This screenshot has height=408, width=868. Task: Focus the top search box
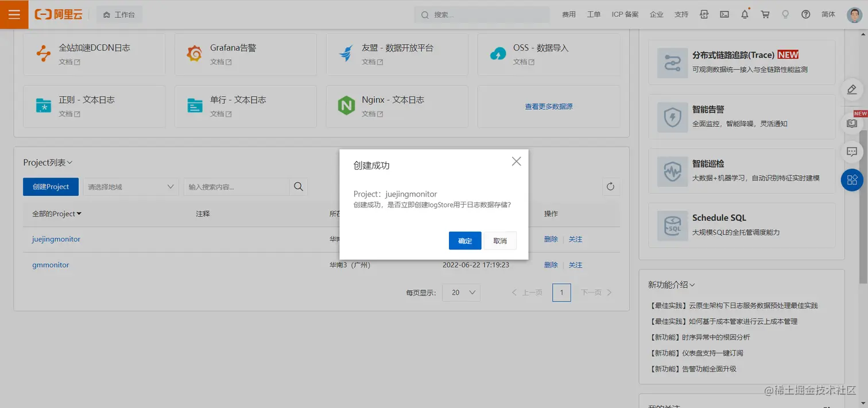(x=482, y=14)
